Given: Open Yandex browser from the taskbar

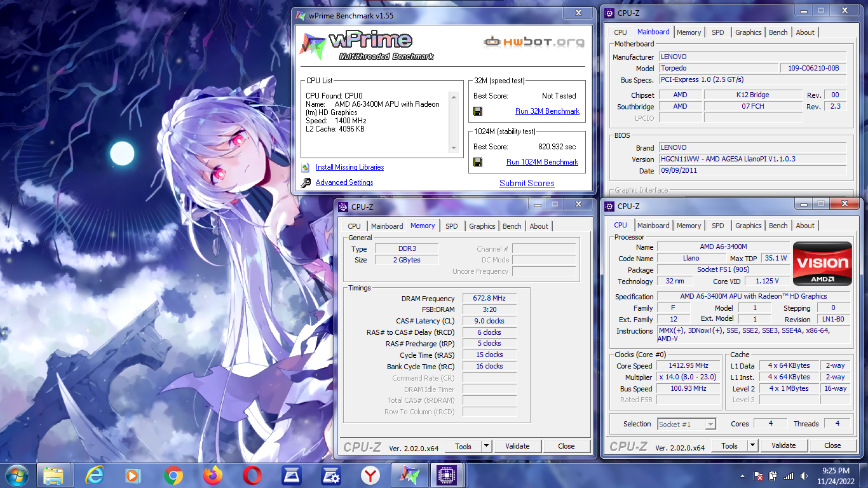Looking at the screenshot, I should 370,475.
